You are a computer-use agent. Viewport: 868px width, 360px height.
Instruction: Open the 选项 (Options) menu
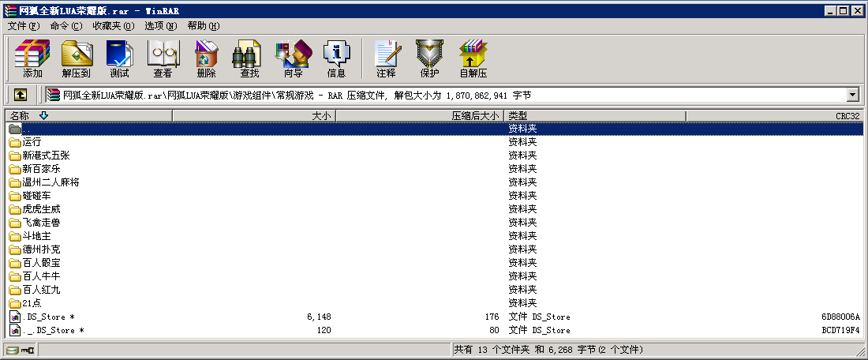(160, 26)
